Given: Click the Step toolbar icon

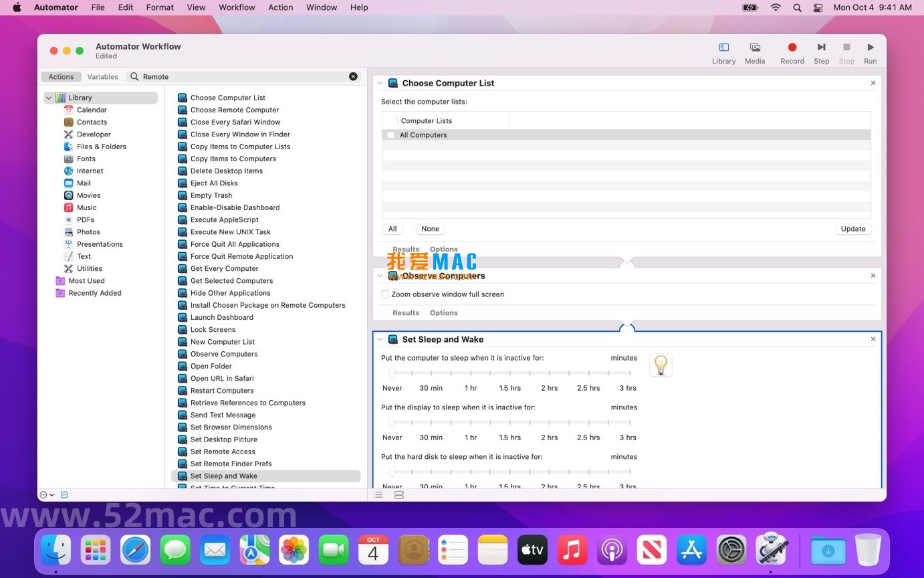Looking at the screenshot, I should (821, 47).
